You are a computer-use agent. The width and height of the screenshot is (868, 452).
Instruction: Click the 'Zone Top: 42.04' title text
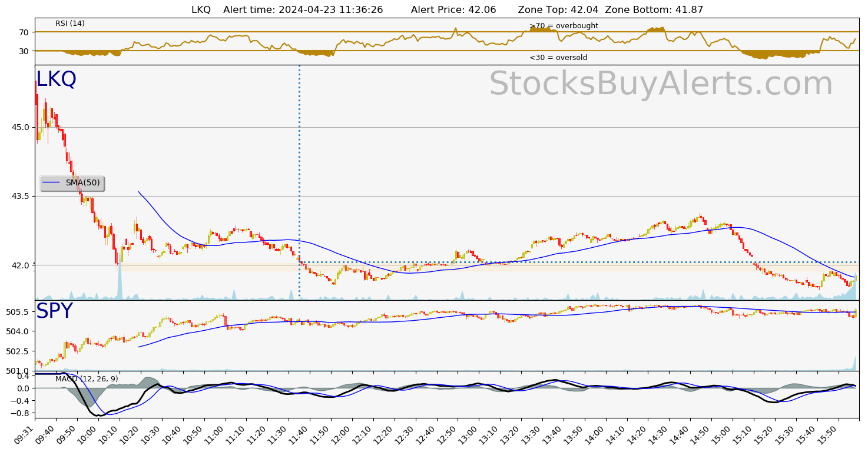point(558,10)
